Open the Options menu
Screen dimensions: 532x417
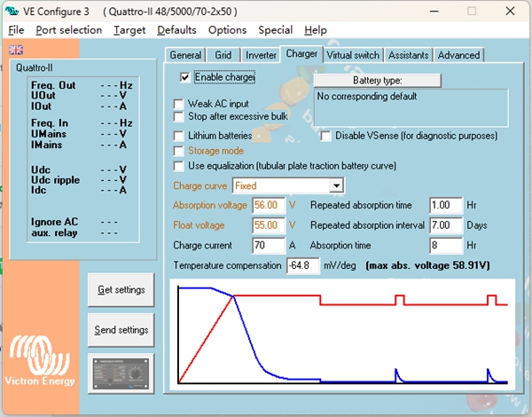click(x=227, y=30)
